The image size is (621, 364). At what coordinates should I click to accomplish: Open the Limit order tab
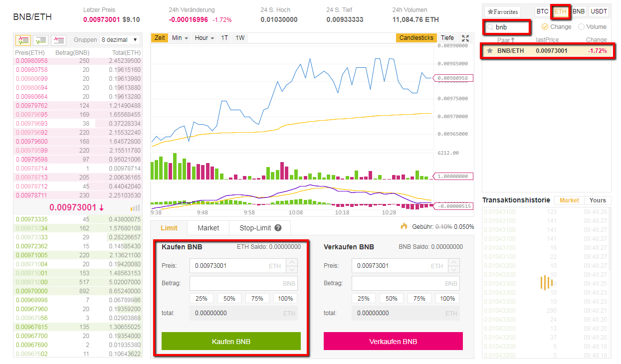click(169, 228)
